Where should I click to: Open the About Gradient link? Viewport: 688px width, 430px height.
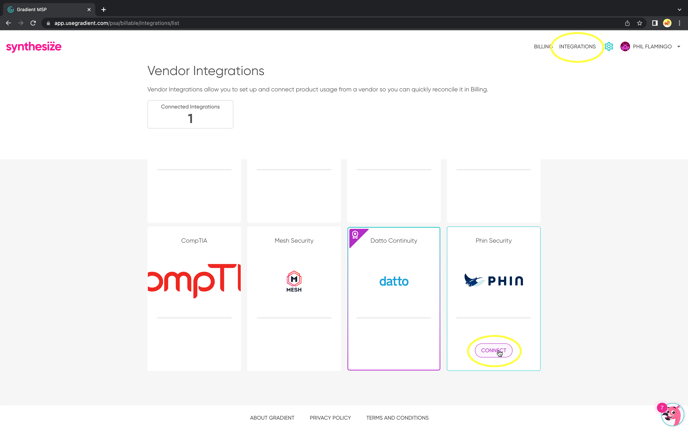272,418
